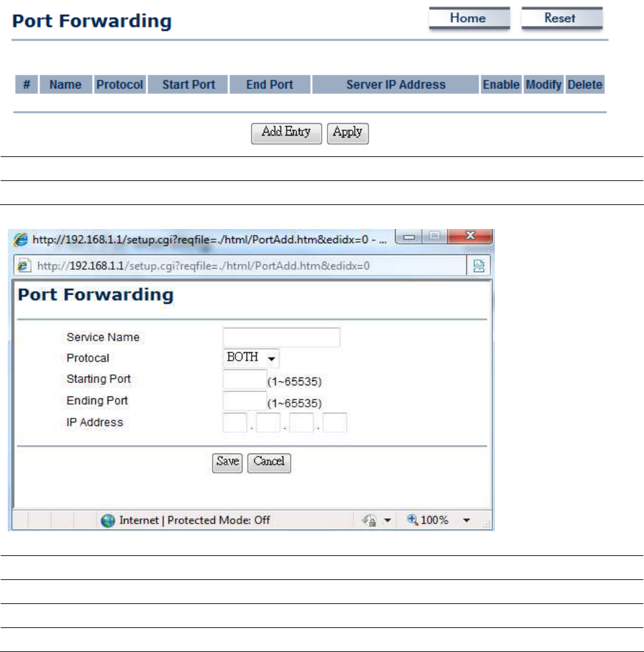Screen dimensions: 644x652
Task: Click the Reset button
Action: click(562, 18)
